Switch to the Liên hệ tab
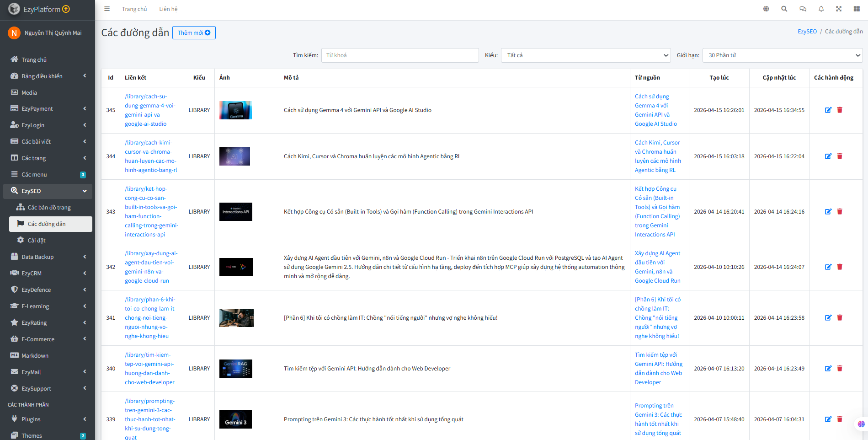 pos(169,9)
